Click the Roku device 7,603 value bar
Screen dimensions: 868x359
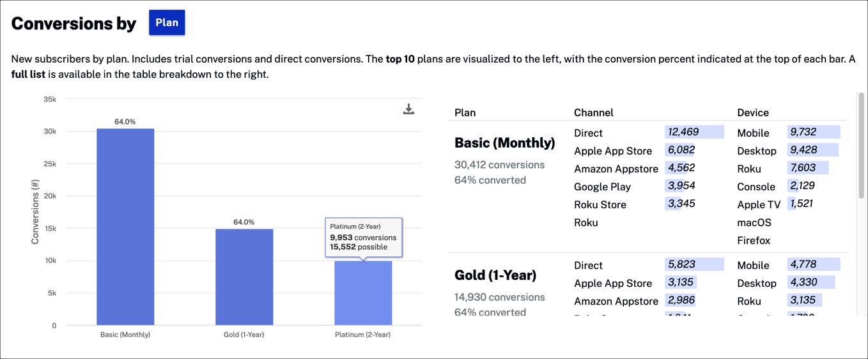coord(807,168)
